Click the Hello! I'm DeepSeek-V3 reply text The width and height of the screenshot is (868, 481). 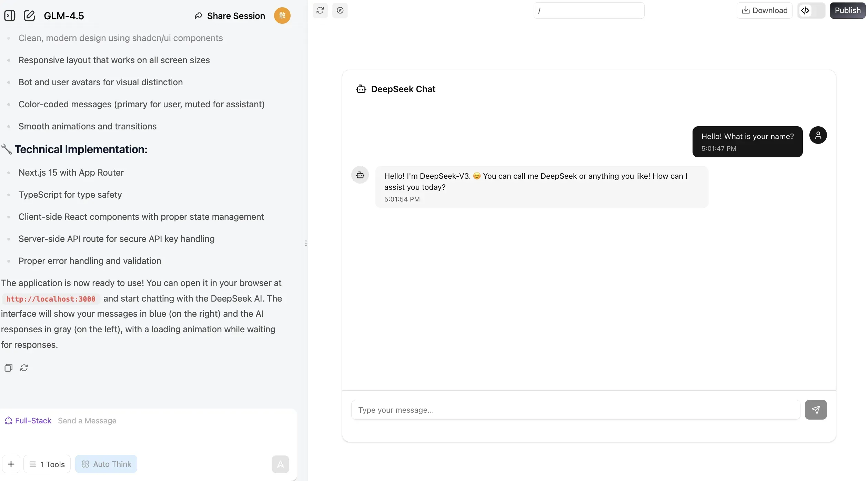[536, 181]
